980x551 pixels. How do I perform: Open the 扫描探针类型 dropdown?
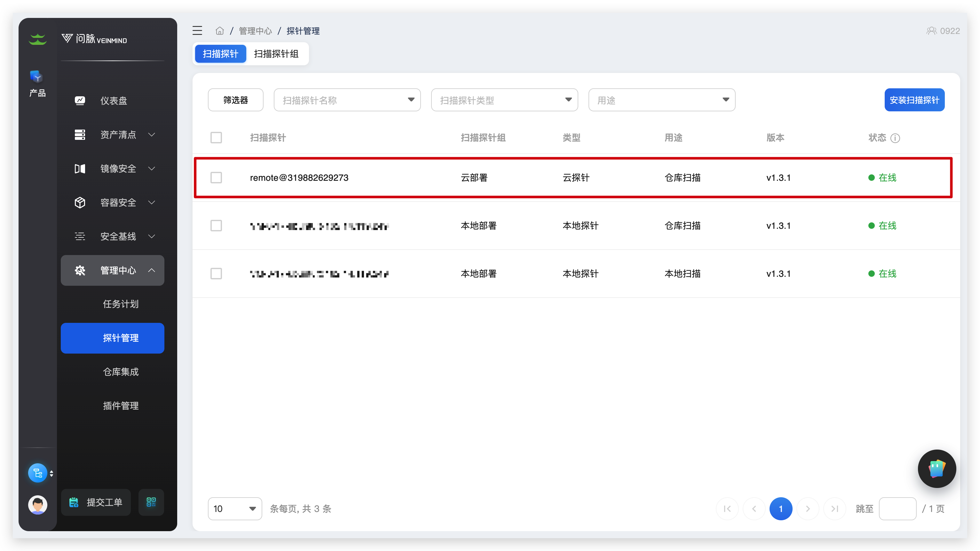tap(504, 100)
